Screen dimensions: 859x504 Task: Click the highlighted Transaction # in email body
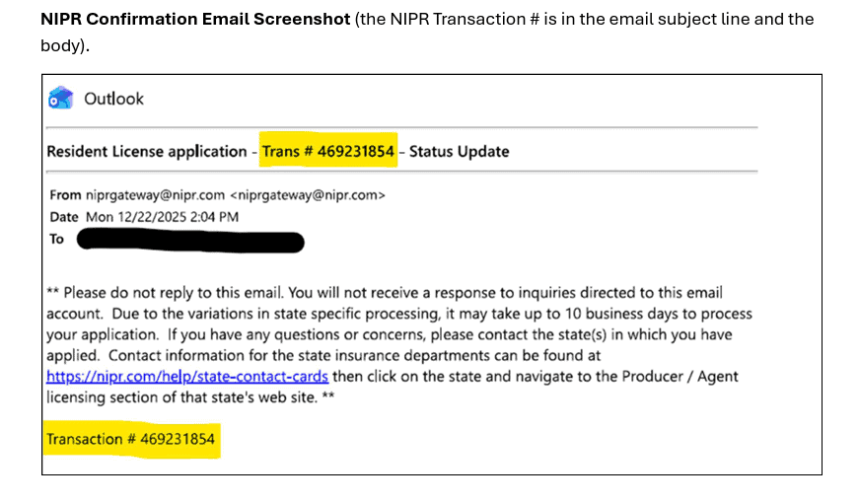[x=130, y=439]
